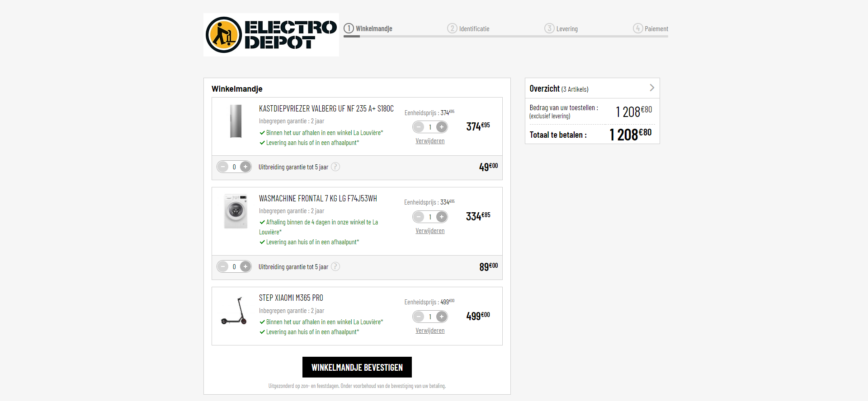Image resolution: width=868 pixels, height=401 pixels.
Task: Click freezer total price 374€95
Action: (x=478, y=126)
